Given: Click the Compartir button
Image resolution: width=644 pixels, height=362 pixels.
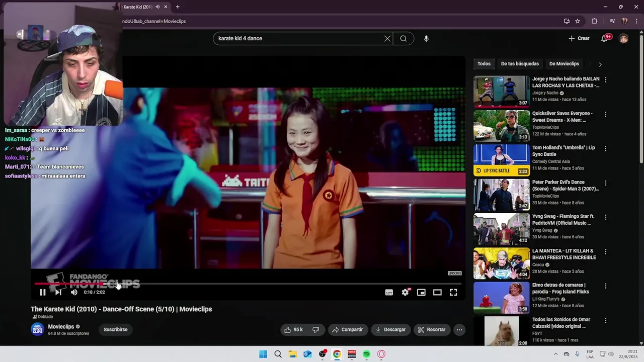Looking at the screenshot, I should [348, 330].
